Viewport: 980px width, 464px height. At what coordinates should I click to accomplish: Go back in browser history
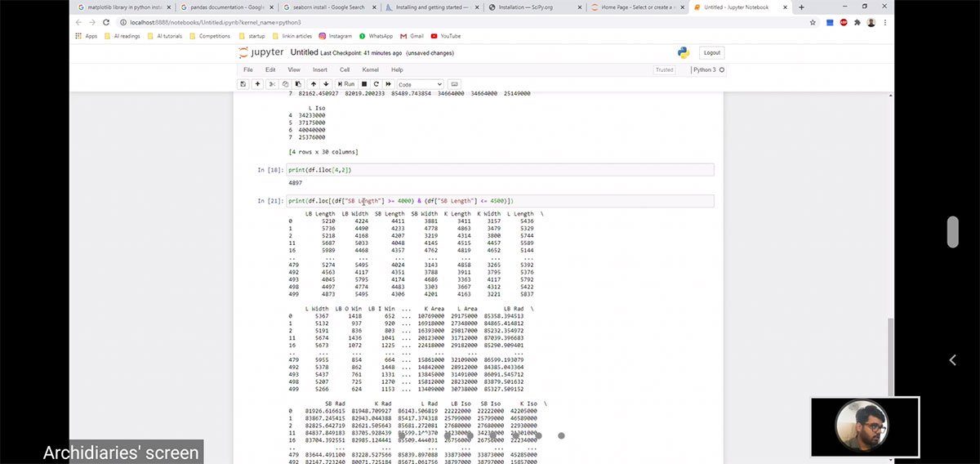click(x=79, y=22)
